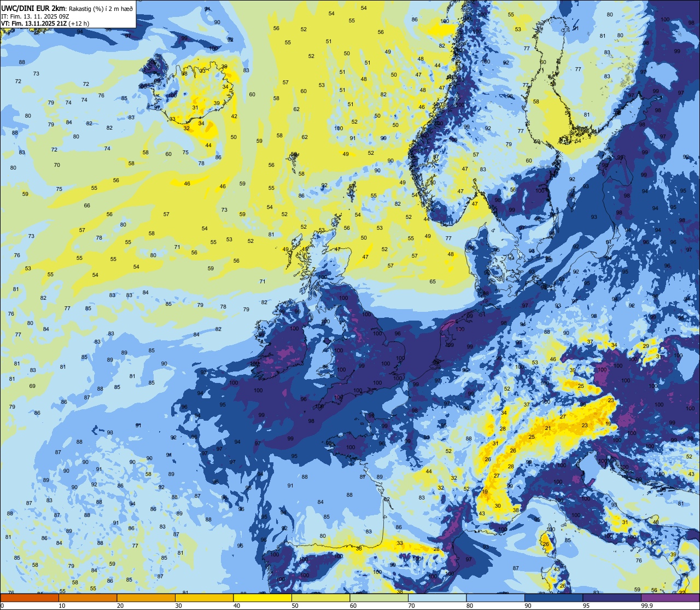Click the legend tick label '60'
700x610 pixels.
pos(353,606)
